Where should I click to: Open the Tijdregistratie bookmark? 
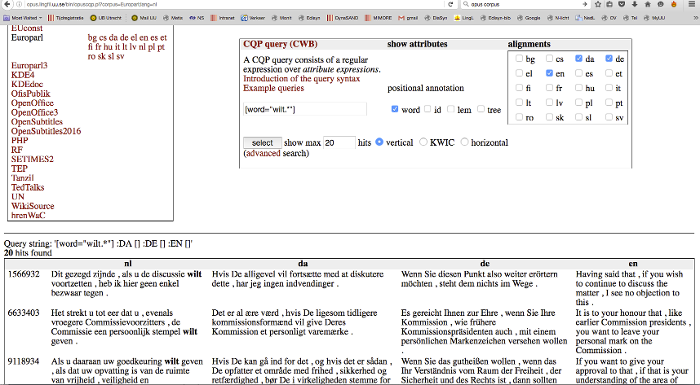(x=66, y=18)
